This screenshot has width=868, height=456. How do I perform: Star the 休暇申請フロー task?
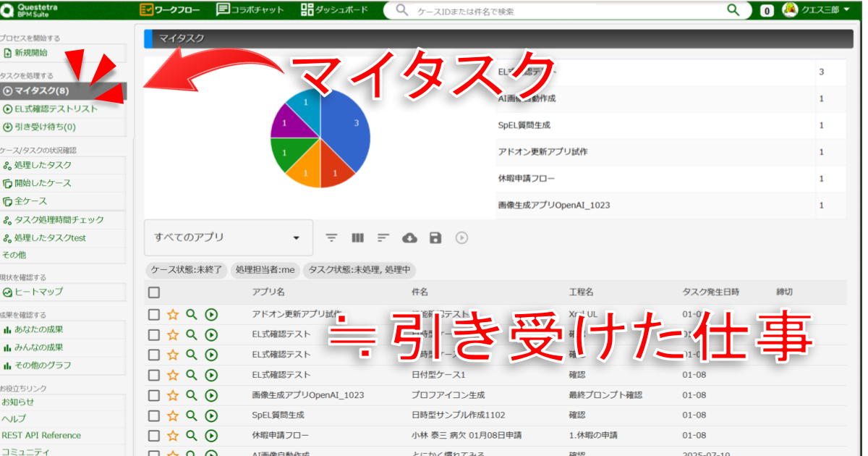173,436
